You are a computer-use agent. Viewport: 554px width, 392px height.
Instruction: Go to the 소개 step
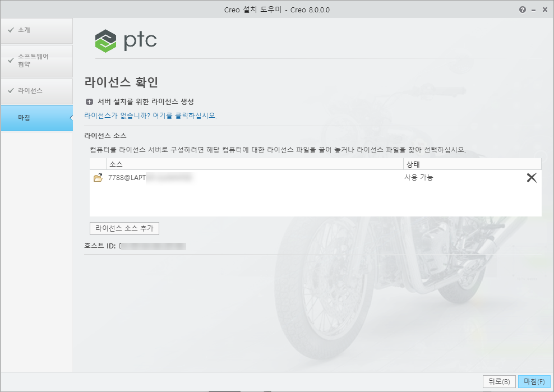pos(37,31)
